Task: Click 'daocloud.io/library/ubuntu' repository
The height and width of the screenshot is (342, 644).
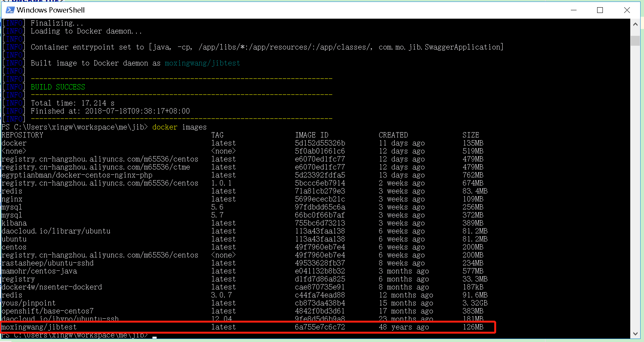Action: tap(56, 231)
